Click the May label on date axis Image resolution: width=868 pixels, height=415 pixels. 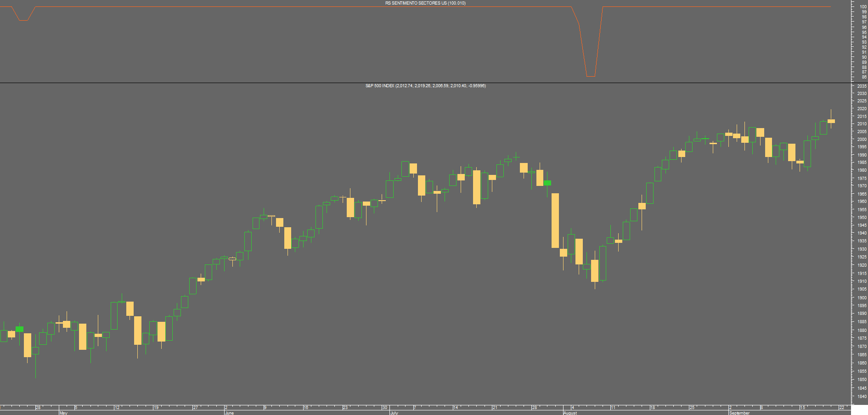63,413
